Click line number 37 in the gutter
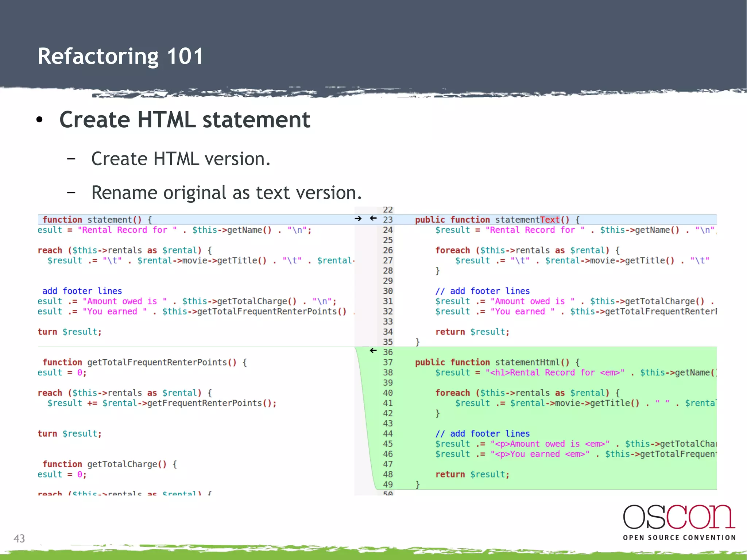 click(x=388, y=362)
